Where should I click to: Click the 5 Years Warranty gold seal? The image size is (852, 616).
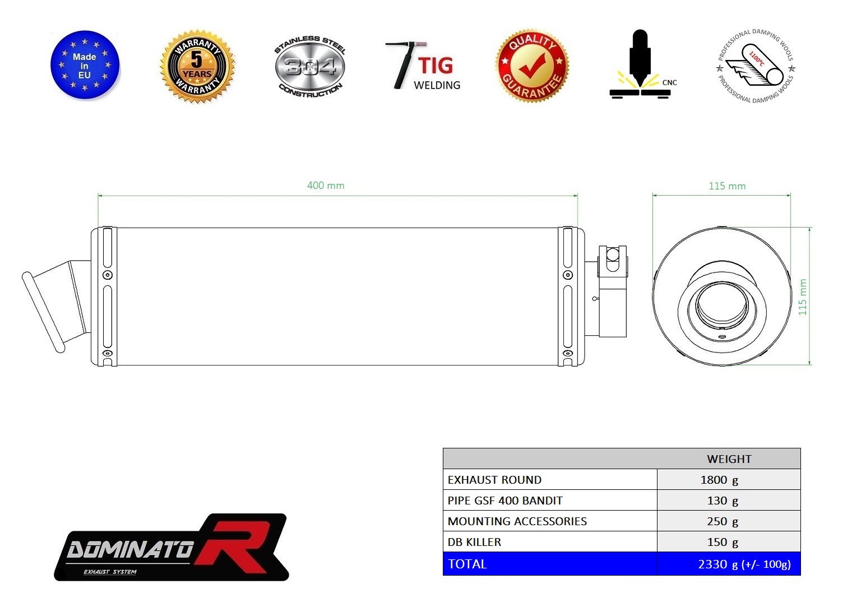tap(197, 66)
